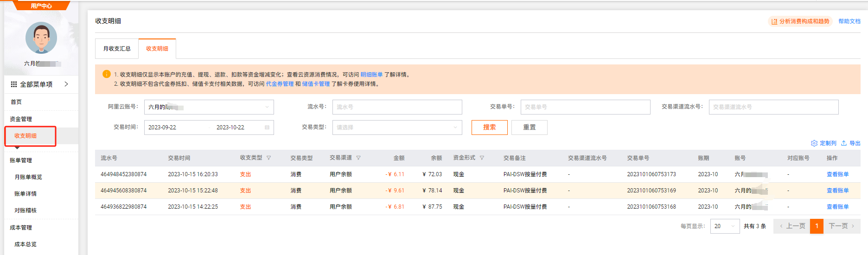Switch to 月收支汇总 tab
The height and width of the screenshot is (255, 868).
coord(117,49)
